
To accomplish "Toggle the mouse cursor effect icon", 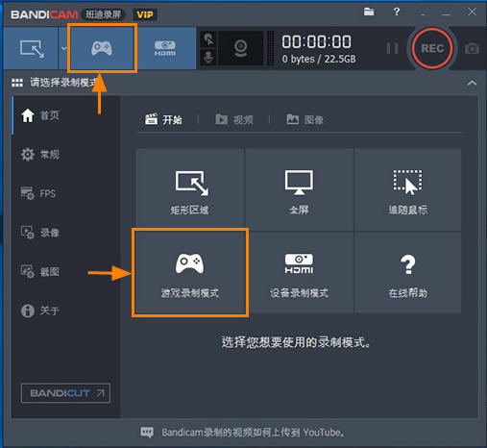I will [x=208, y=39].
